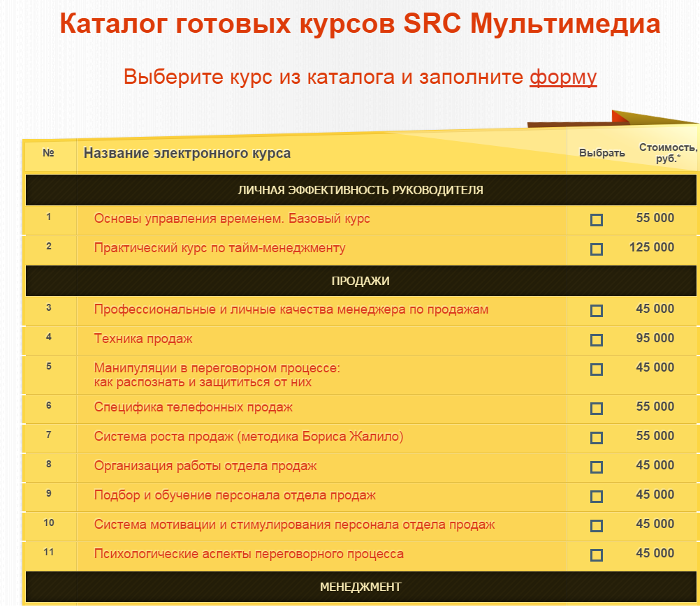Click the price '55 000' in row 1
The height and width of the screenshot is (607, 700).
point(655,218)
